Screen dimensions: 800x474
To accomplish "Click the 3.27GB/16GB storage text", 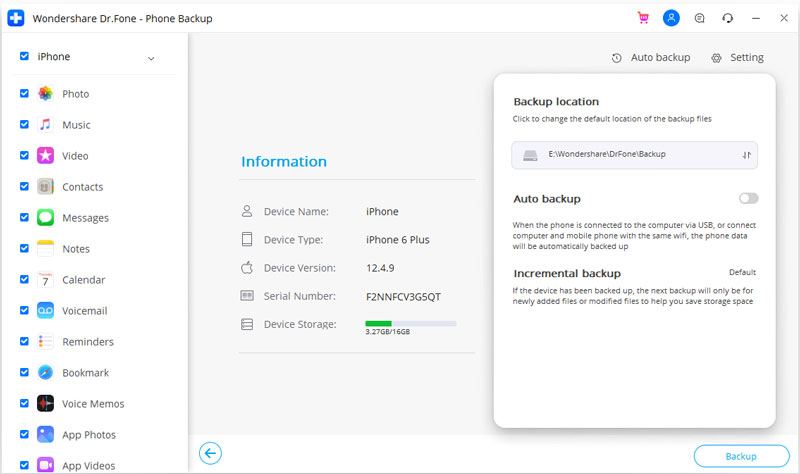I will coord(388,332).
